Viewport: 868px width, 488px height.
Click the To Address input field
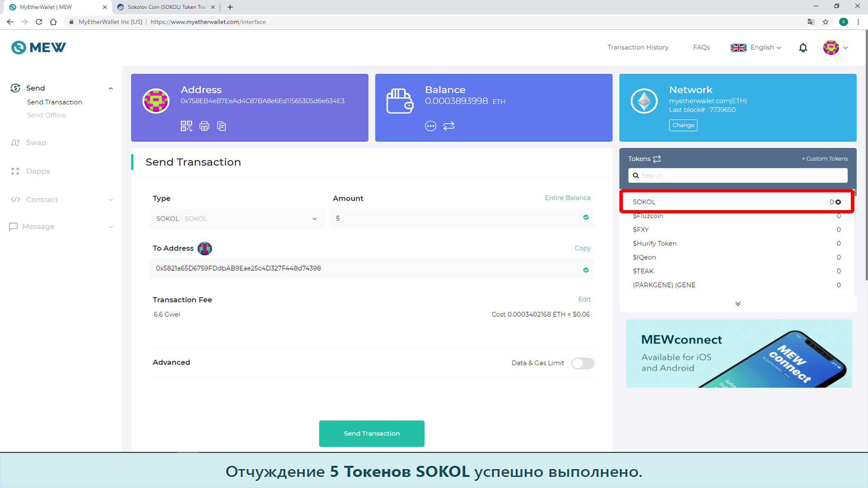point(372,268)
